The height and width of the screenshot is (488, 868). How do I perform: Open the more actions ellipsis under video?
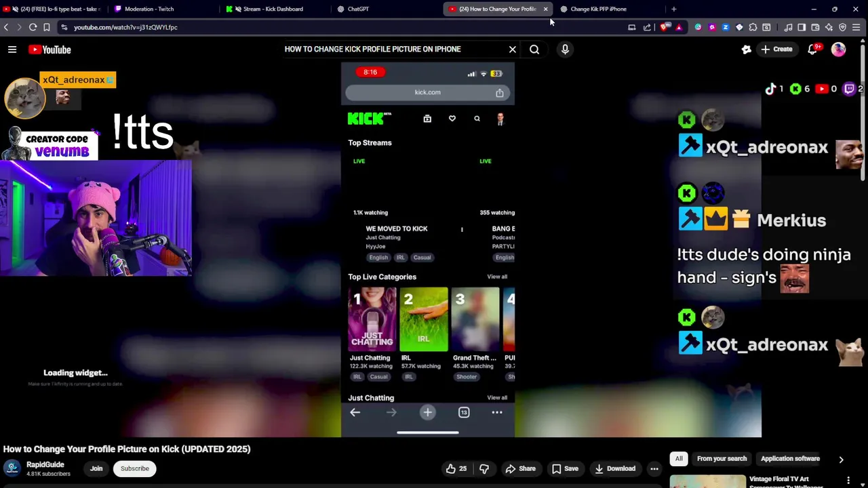click(x=654, y=468)
